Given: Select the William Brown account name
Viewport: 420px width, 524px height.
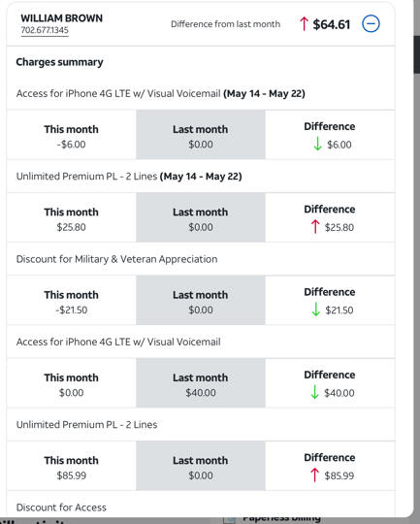Looking at the screenshot, I should coord(62,18).
